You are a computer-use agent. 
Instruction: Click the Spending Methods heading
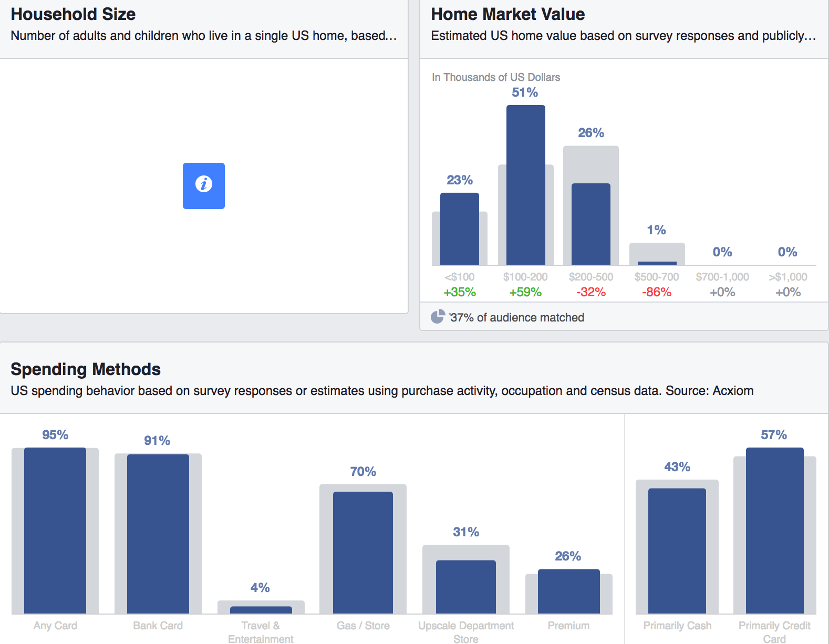(86, 369)
